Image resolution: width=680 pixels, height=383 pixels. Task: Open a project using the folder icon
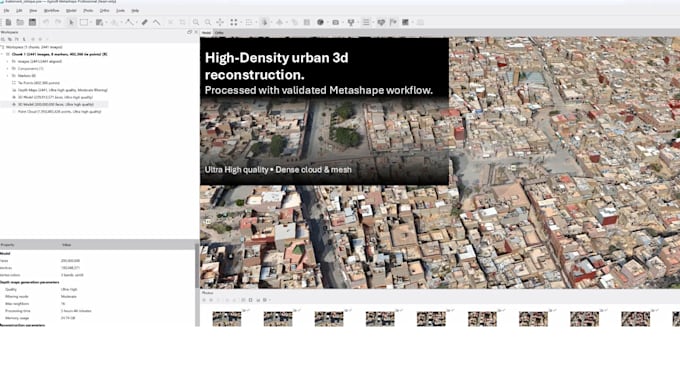tap(20, 22)
